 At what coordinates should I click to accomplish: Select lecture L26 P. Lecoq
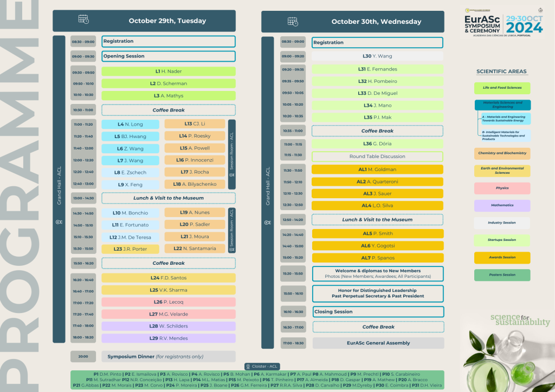coord(169,302)
